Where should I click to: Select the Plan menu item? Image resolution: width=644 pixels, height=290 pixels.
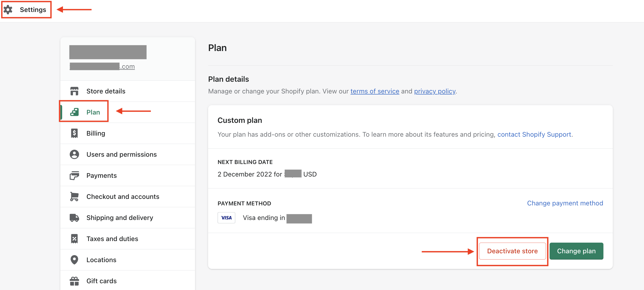tap(128, 112)
